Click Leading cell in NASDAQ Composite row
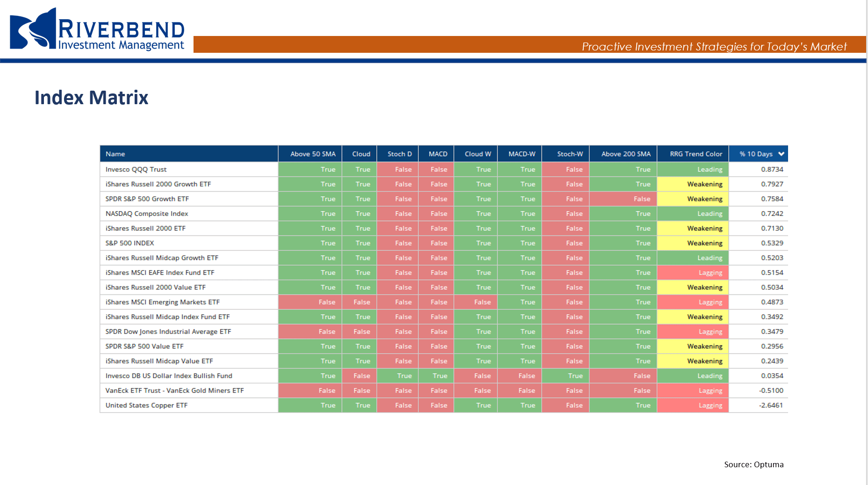868x485 pixels. coord(693,214)
